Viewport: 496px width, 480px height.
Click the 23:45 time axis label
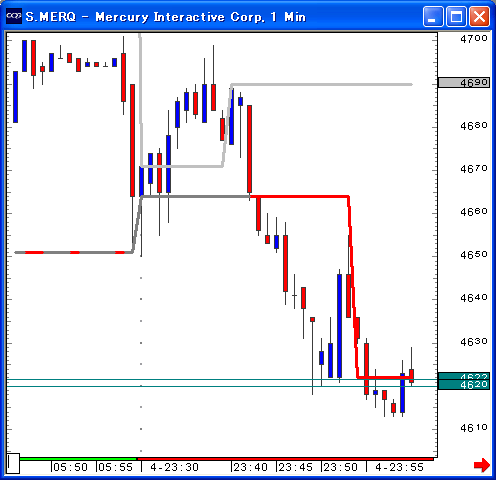tap(296, 467)
